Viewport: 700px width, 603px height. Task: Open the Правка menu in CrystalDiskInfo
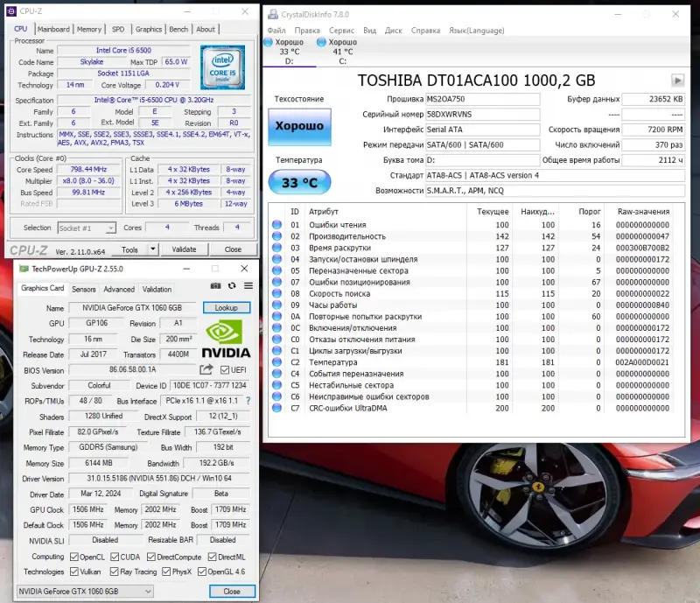click(x=307, y=31)
